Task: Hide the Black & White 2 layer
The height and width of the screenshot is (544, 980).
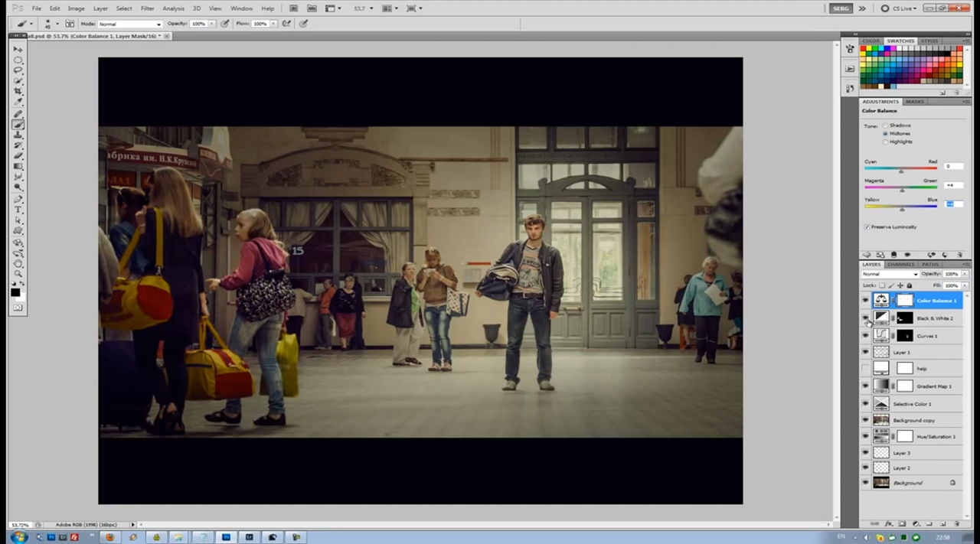Action: point(865,318)
